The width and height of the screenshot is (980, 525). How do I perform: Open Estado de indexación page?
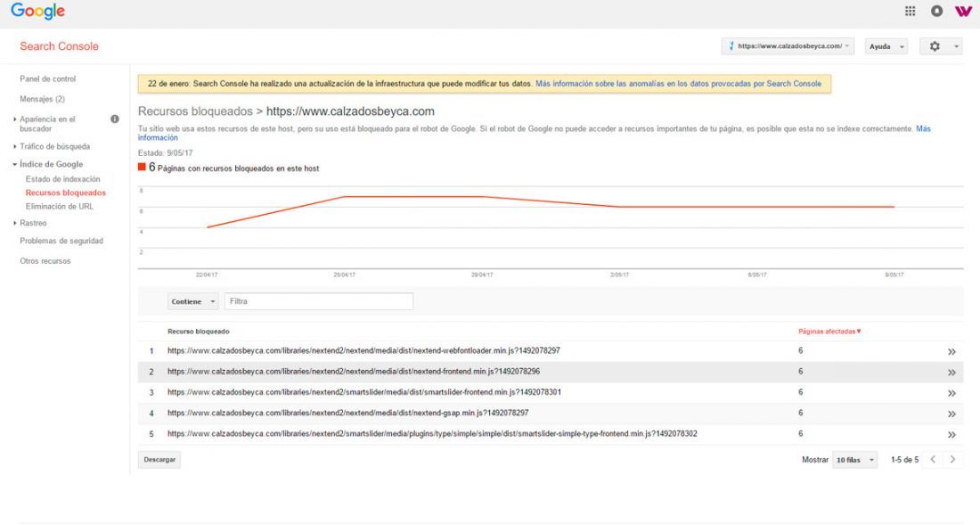pyautogui.click(x=62, y=179)
